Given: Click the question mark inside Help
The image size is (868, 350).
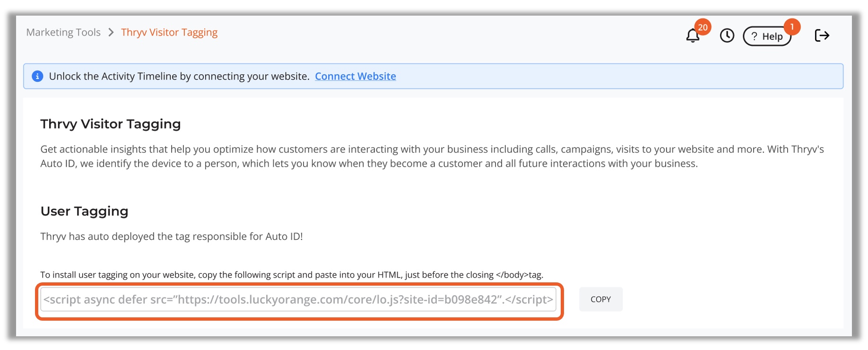Looking at the screenshot, I should [x=754, y=36].
